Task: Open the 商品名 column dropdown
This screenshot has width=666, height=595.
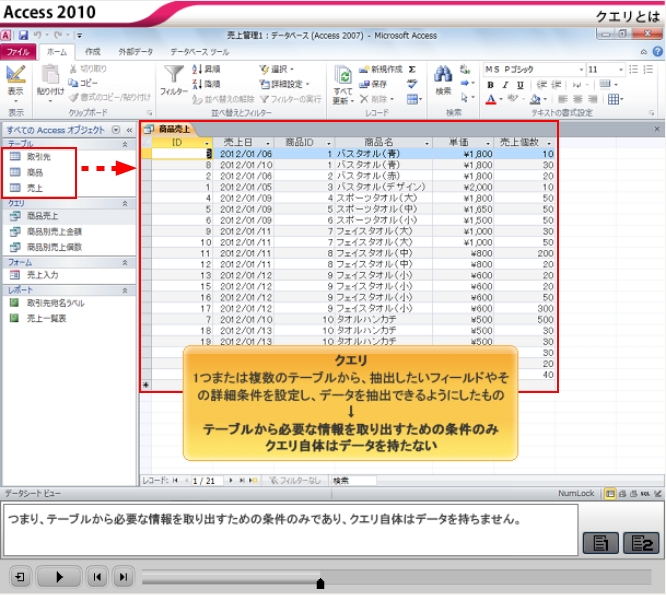Action: click(x=426, y=143)
